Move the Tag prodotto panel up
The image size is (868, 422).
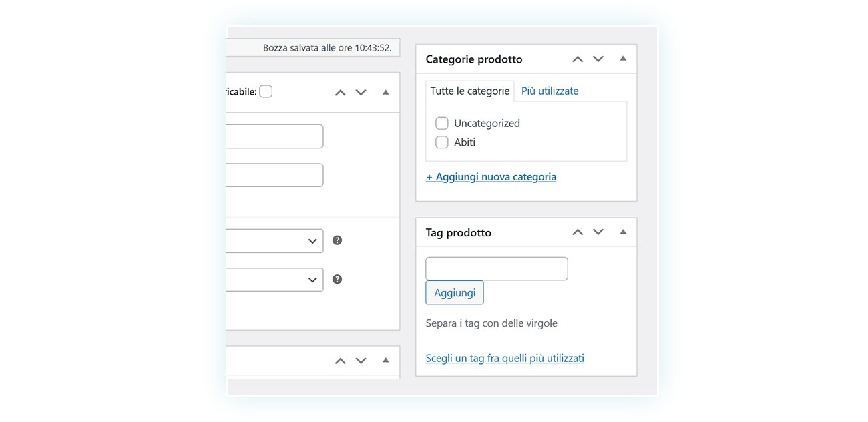pos(578,232)
